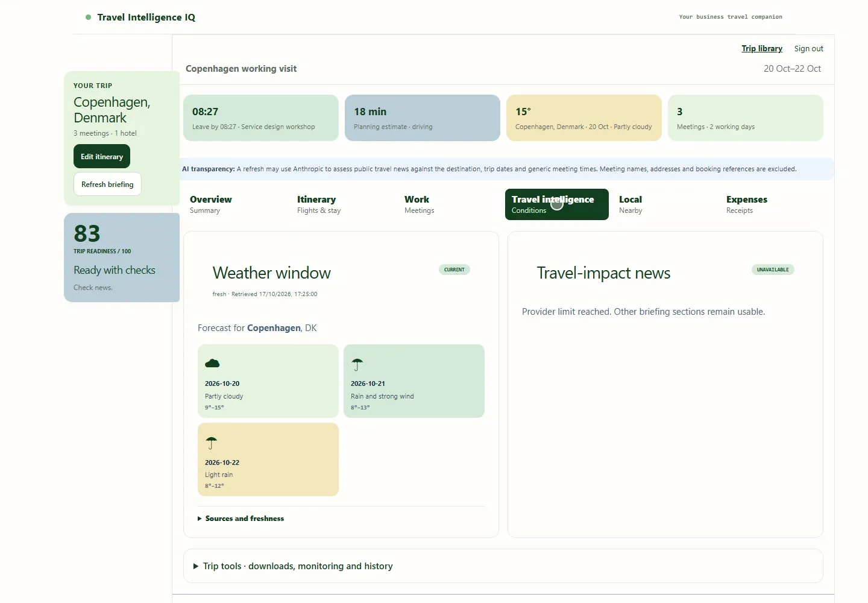Click the AI transparency notice banner
Image resolution: width=868 pixels, height=603 pixels.
[x=507, y=169]
